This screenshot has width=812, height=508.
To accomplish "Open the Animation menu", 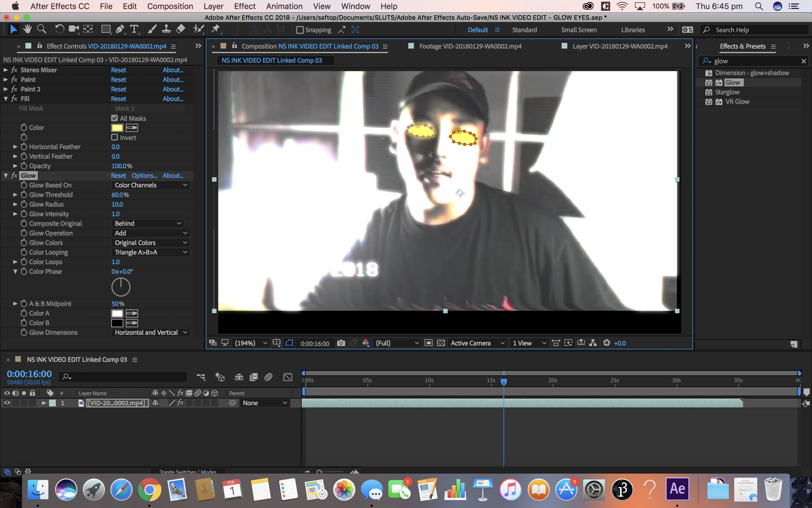I will click(284, 6).
